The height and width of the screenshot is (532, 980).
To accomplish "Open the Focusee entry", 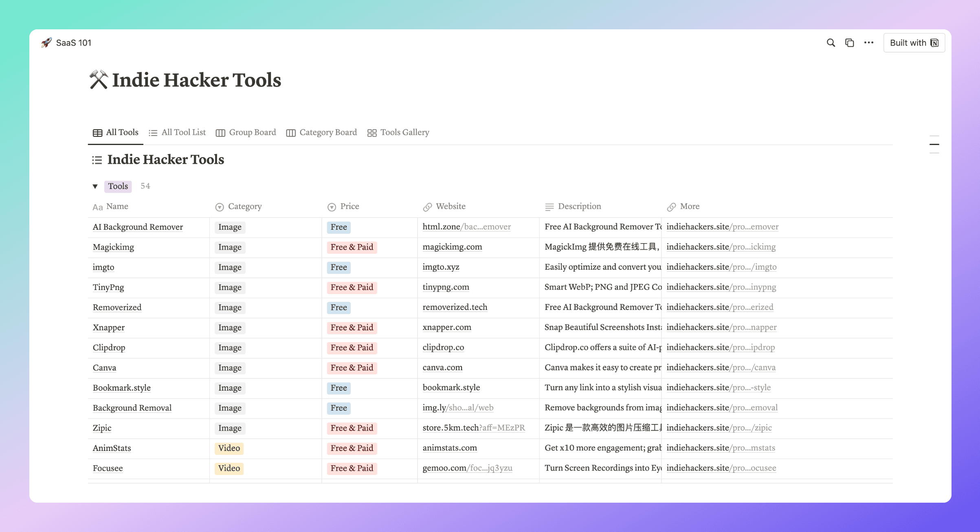I will point(108,468).
